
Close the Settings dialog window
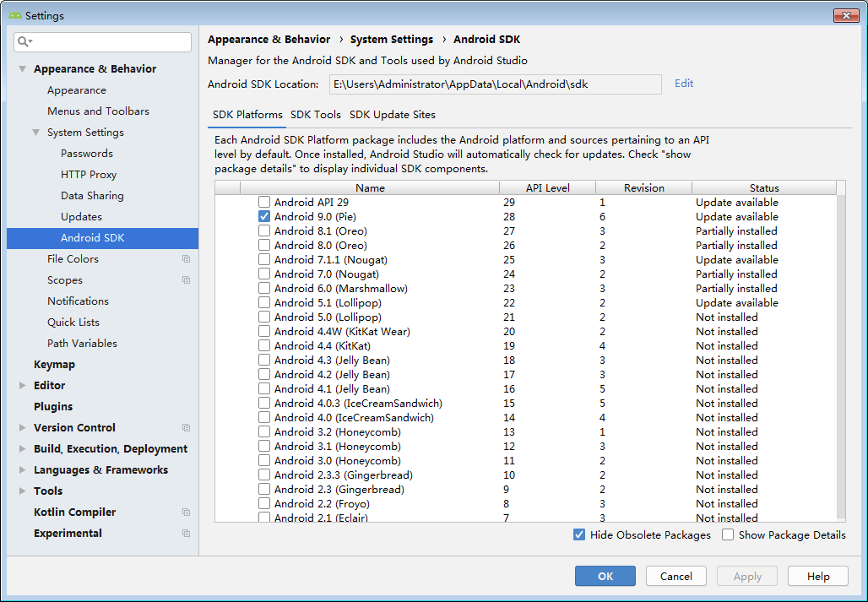[x=846, y=15]
